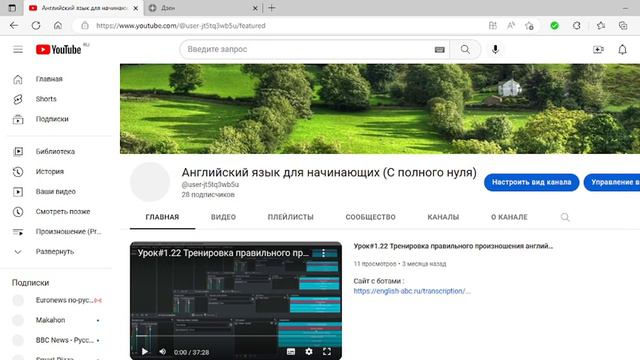Click the search magnifier button
Viewport: 640px width, 360px height.
point(465,49)
